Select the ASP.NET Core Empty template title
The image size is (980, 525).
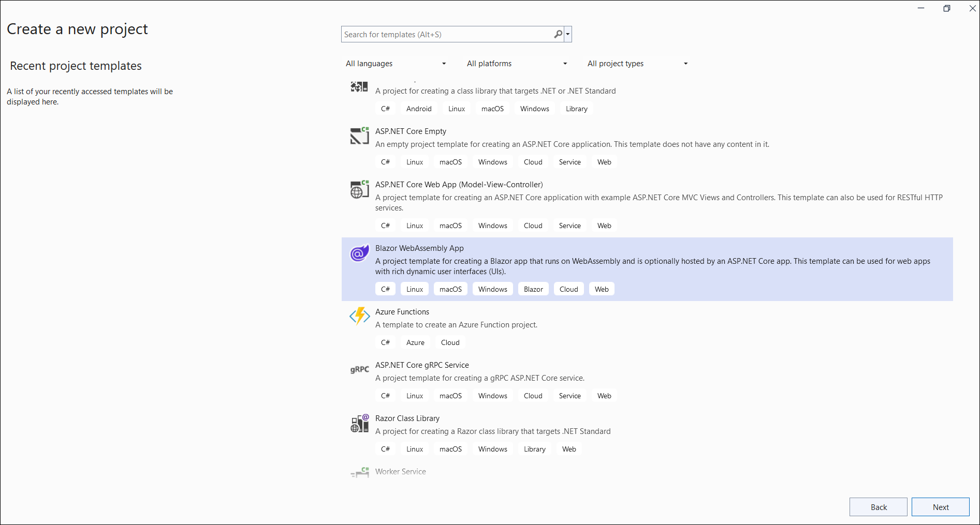[411, 131]
